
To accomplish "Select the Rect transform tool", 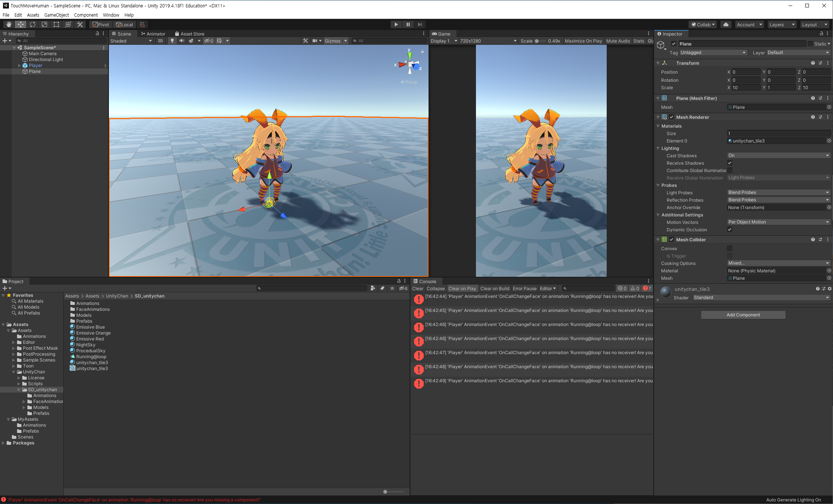I will 56,24.
